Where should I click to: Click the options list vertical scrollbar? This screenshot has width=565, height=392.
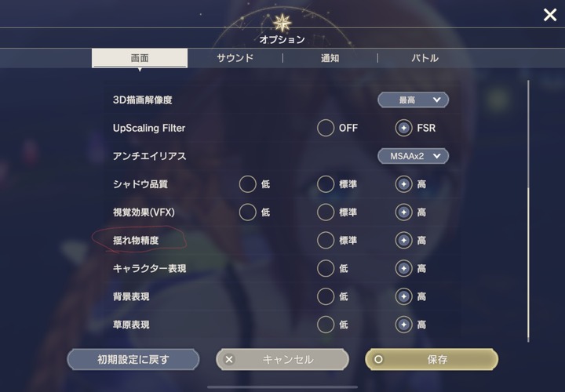528,211
